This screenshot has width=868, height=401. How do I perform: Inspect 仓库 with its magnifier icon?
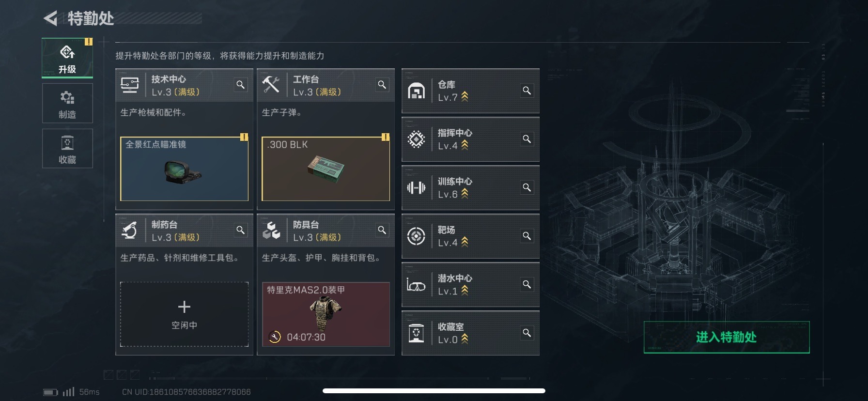527,91
